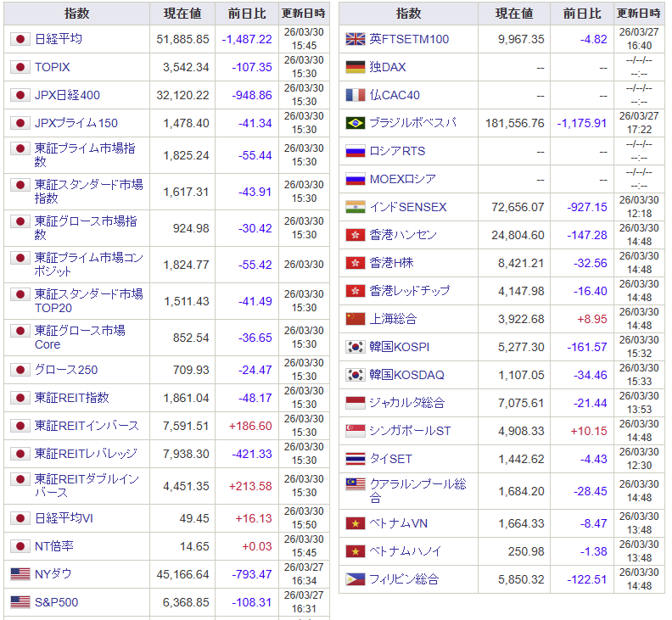Open the ベトナムVN index link
This screenshot has width=672, height=620.
[x=398, y=523]
